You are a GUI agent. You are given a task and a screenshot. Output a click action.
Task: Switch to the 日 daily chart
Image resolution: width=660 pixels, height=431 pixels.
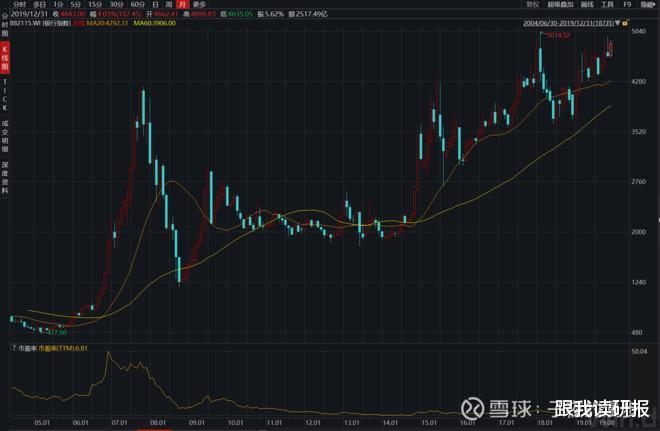point(155,5)
